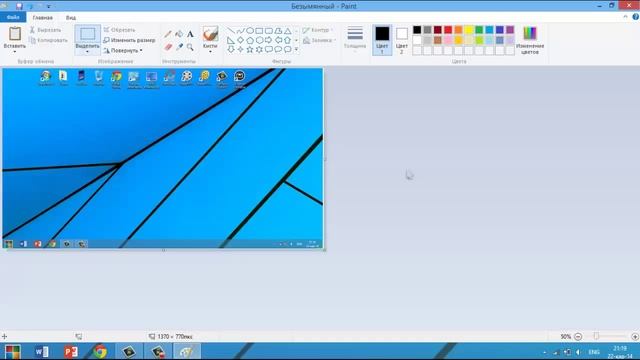The height and width of the screenshot is (360, 640).
Task: Click the zoom out minus button
Action: [x=578, y=336]
